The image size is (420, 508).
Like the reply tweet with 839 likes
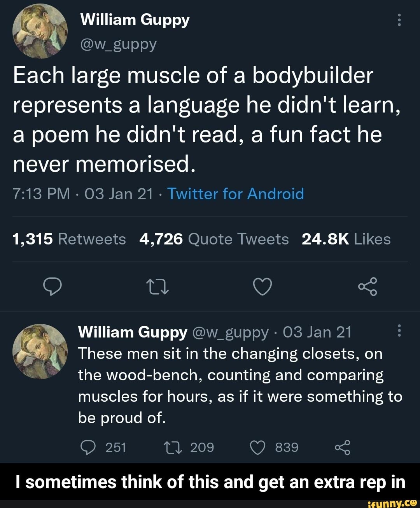[x=258, y=447]
